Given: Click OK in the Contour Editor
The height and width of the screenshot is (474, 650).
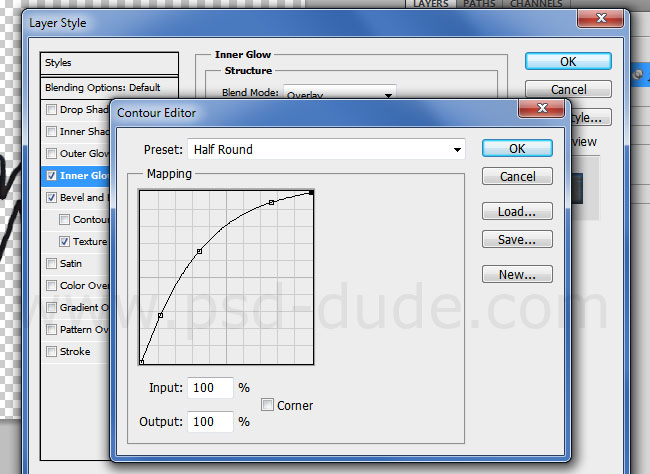Looking at the screenshot, I should [516, 148].
